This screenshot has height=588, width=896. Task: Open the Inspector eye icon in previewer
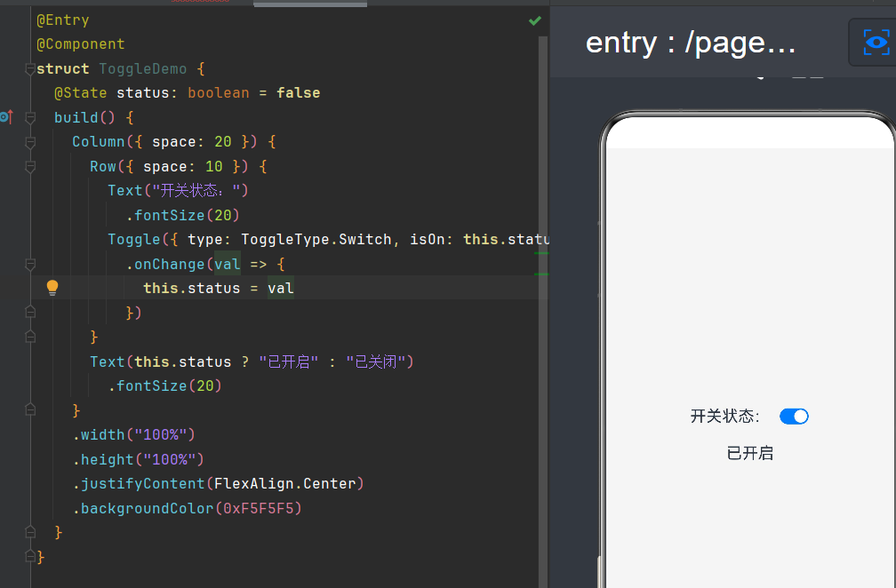(876, 43)
